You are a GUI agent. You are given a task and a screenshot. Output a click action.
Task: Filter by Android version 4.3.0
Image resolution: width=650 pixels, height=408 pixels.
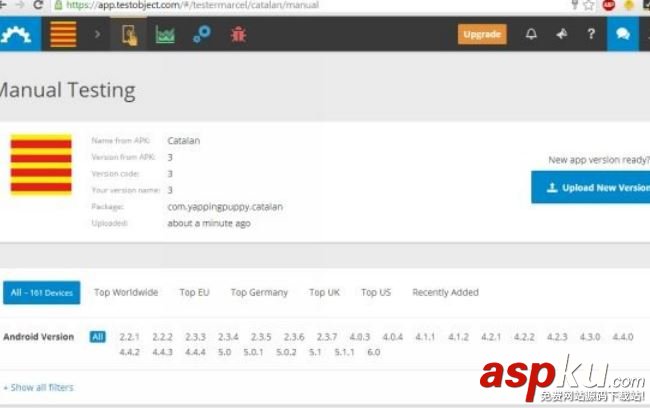590,337
